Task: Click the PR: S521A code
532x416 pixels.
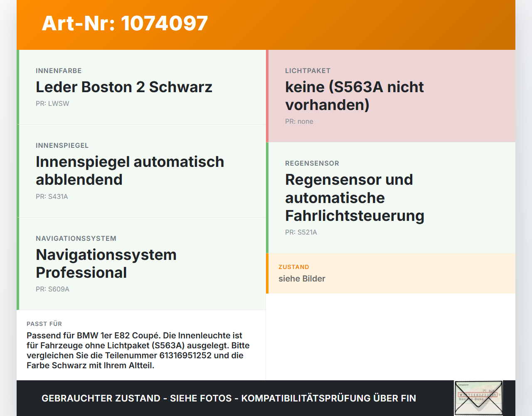Action: click(301, 232)
